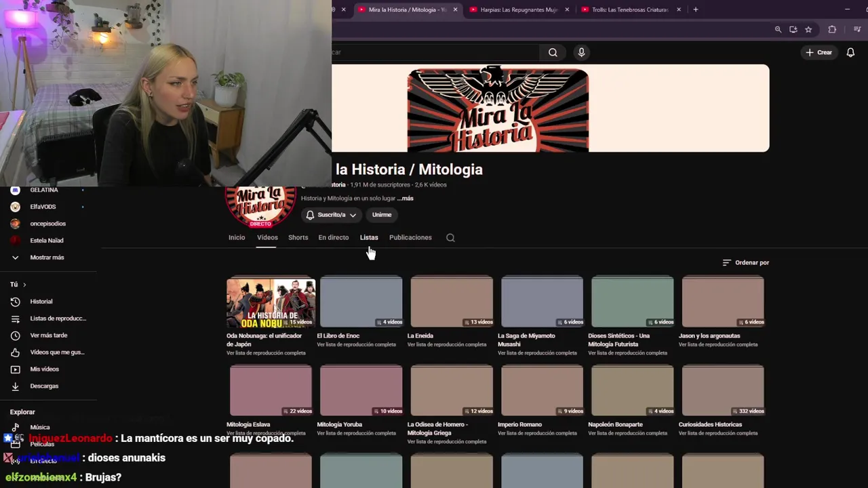
Task: Click the Mira La Historia channel avatar
Action: [x=260, y=206]
